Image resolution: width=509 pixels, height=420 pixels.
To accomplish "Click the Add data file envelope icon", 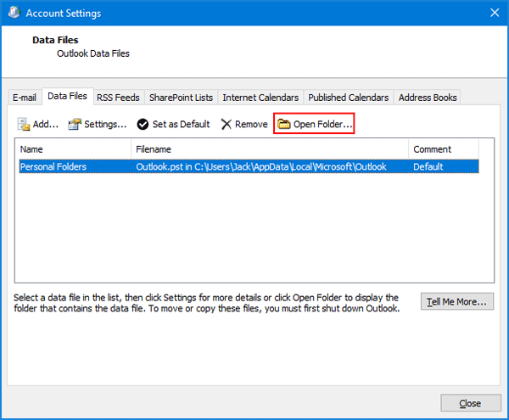I will 24,124.
